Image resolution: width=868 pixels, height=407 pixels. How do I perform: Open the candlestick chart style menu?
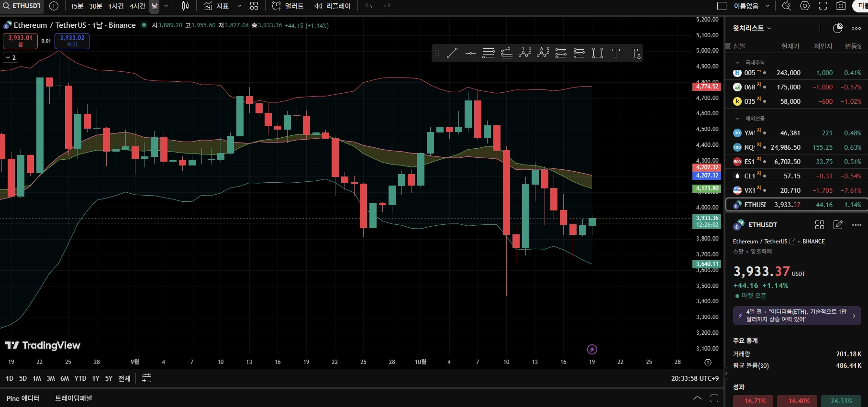pyautogui.click(x=186, y=6)
